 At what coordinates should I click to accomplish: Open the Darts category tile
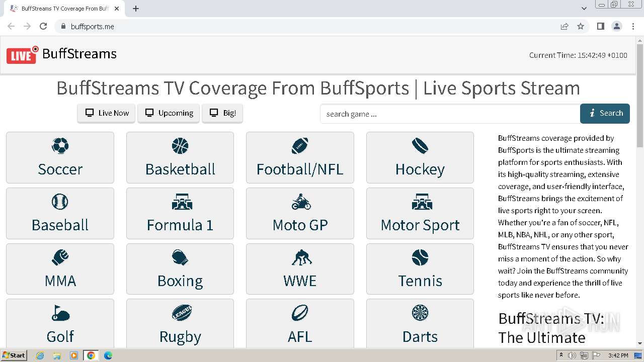420,324
